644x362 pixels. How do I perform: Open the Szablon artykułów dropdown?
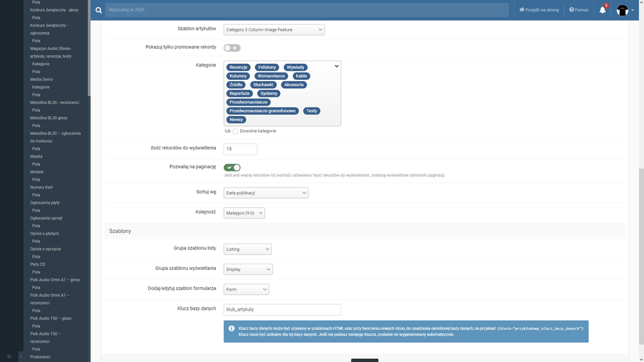274,30
